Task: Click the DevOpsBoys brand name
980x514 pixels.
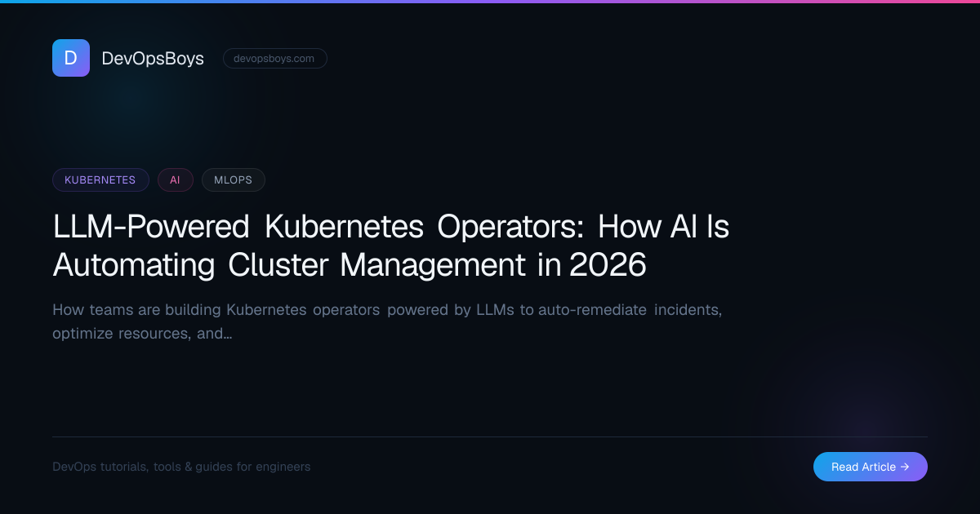Action: click(153, 58)
